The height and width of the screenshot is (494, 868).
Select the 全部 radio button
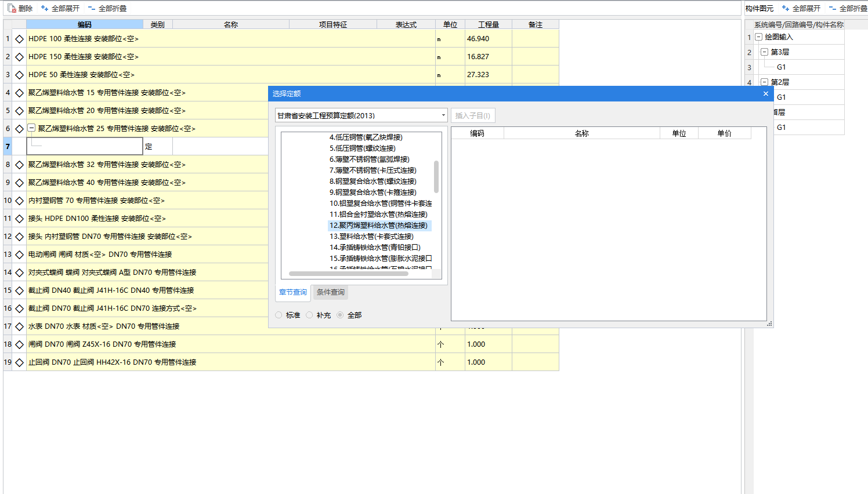[340, 315]
